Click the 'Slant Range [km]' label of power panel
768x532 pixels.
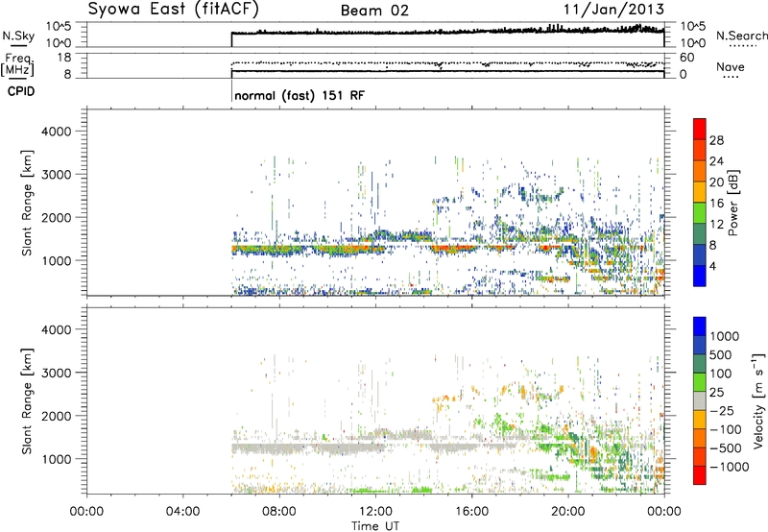tap(27, 203)
